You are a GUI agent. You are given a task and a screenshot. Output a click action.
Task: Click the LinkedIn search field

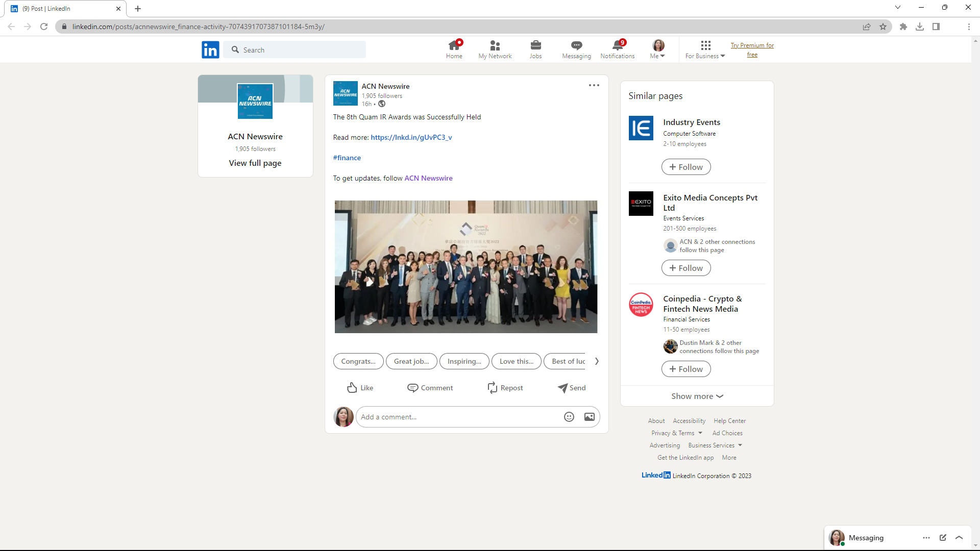pos(295,49)
